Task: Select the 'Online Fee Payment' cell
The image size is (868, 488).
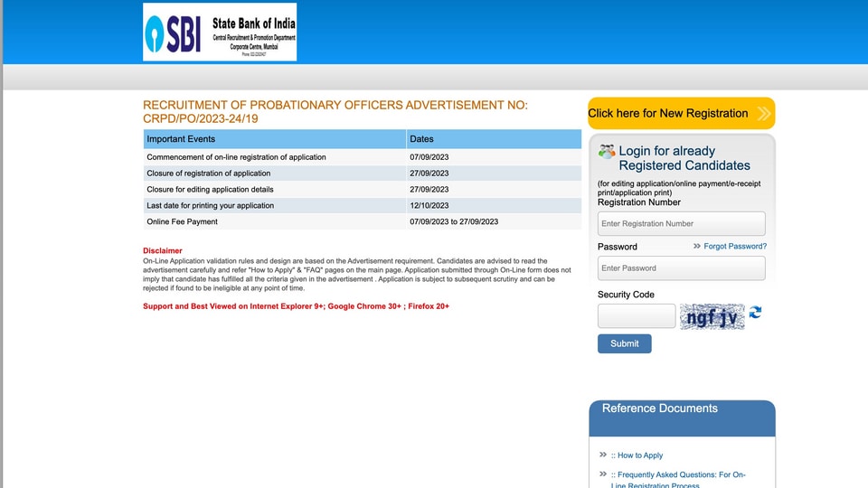Action: pyautogui.click(x=275, y=221)
